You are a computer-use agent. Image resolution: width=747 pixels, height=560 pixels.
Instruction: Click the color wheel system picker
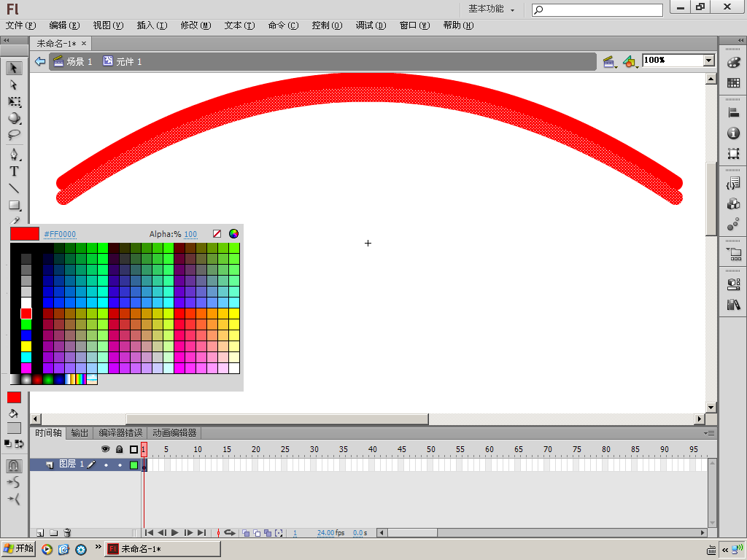click(x=233, y=234)
